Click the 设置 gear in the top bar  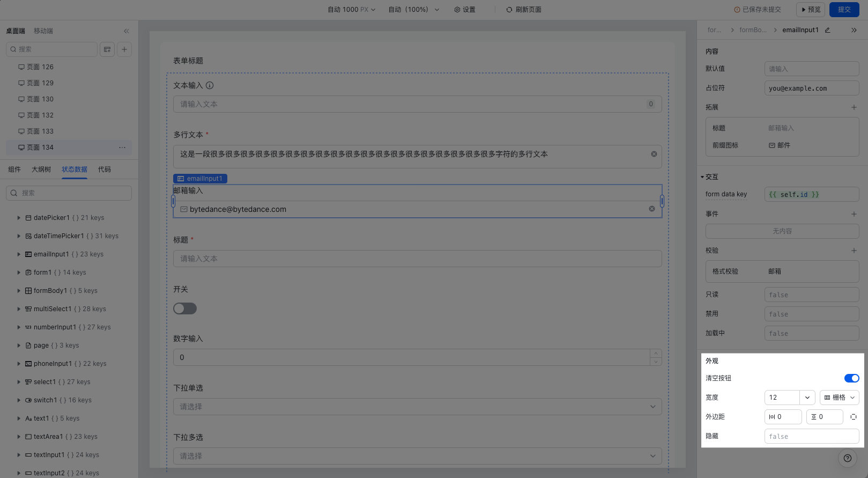click(465, 10)
